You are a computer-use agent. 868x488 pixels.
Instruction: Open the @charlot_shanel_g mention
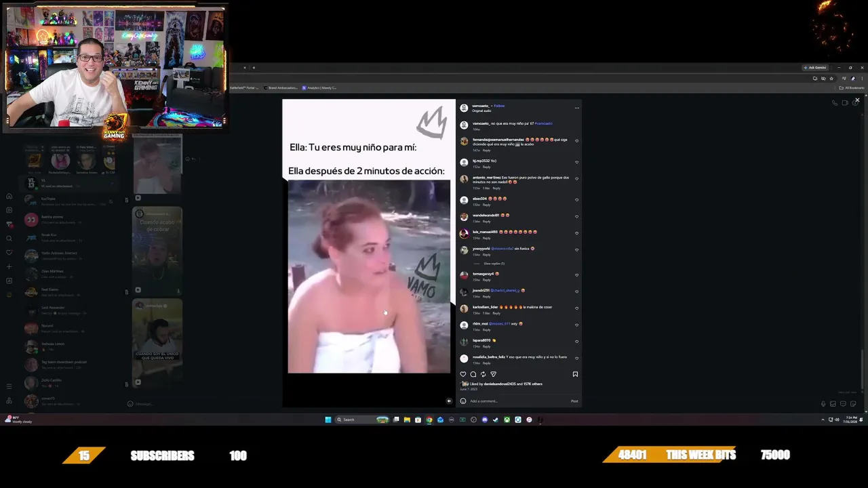click(x=505, y=291)
